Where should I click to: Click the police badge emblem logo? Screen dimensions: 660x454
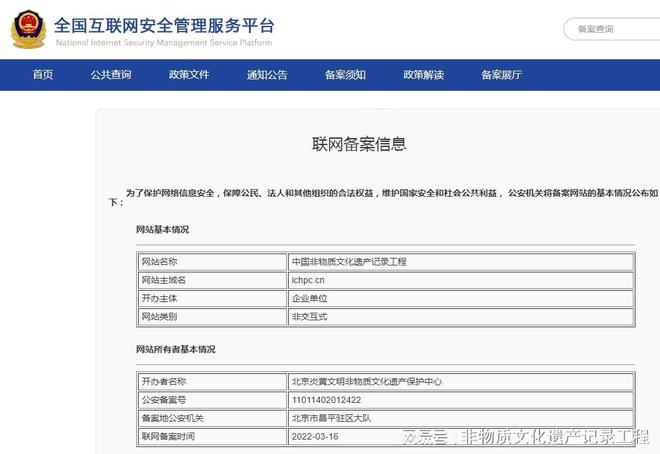pyautogui.click(x=28, y=29)
